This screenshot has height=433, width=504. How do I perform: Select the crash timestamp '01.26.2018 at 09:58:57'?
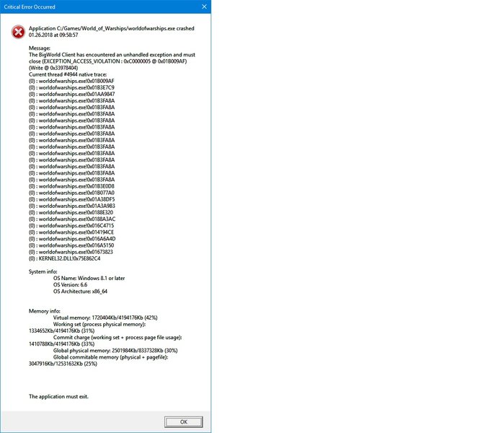pos(53,35)
